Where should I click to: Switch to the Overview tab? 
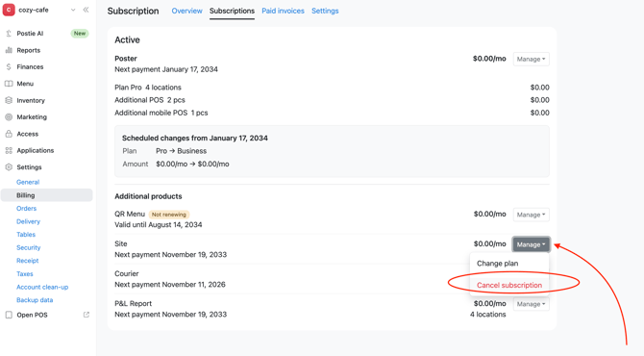(x=186, y=11)
